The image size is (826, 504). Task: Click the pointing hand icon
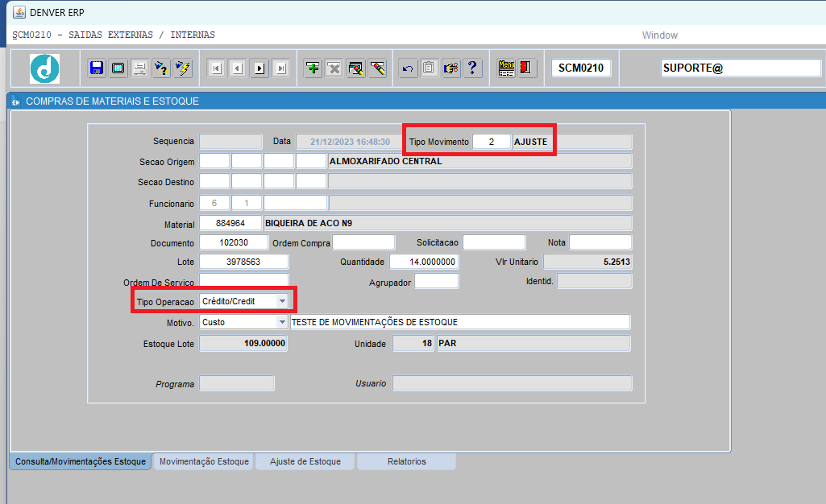click(x=451, y=68)
